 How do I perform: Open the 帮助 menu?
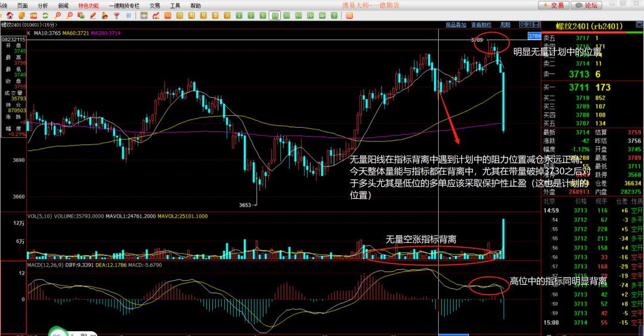coord(196,6)
